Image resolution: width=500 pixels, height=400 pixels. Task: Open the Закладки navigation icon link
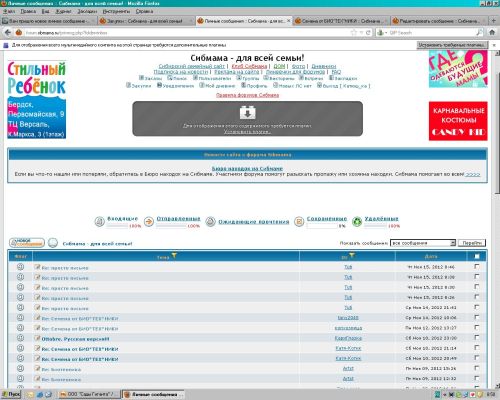click(343, 78)
